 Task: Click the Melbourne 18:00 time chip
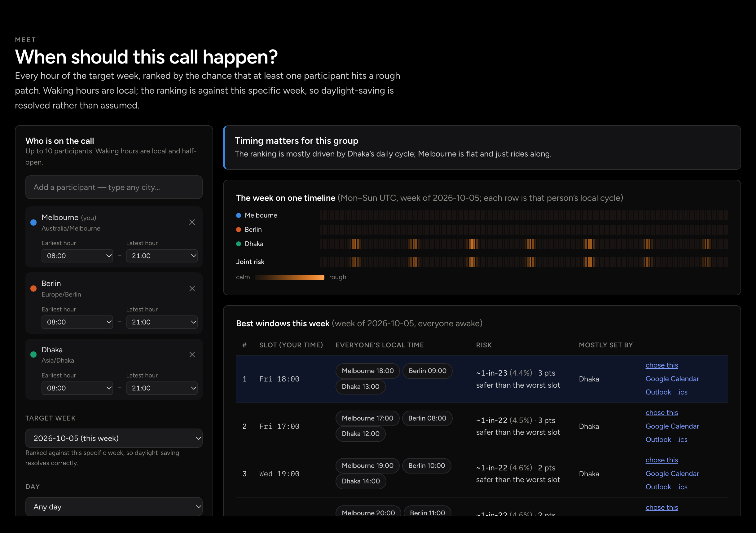click(367, 371)
